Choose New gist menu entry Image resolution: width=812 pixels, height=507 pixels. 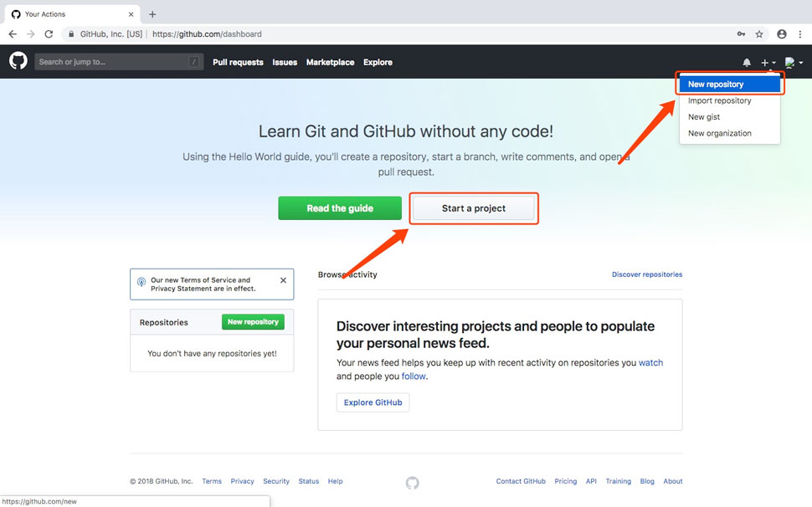click(730, 117)
